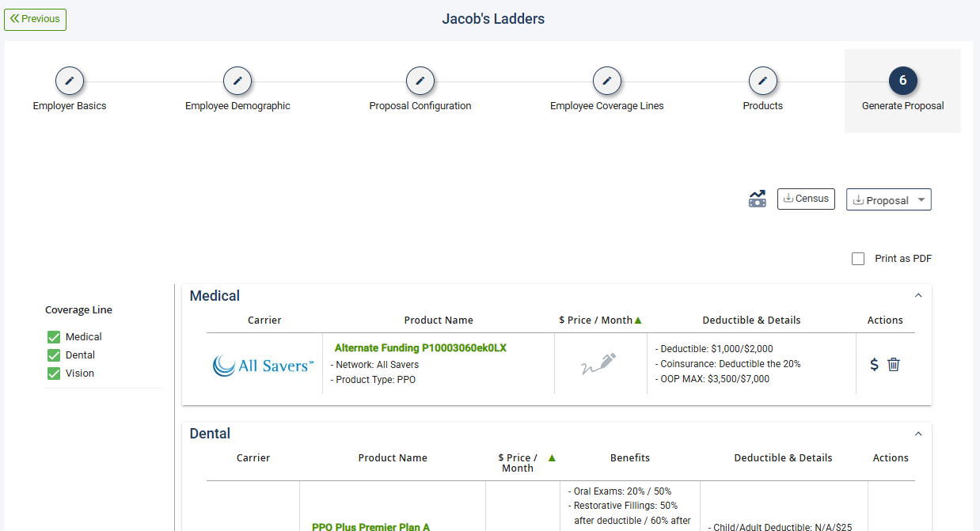
Task: Go to the Generate Proposal step
Action: click(x=902, y=81)
